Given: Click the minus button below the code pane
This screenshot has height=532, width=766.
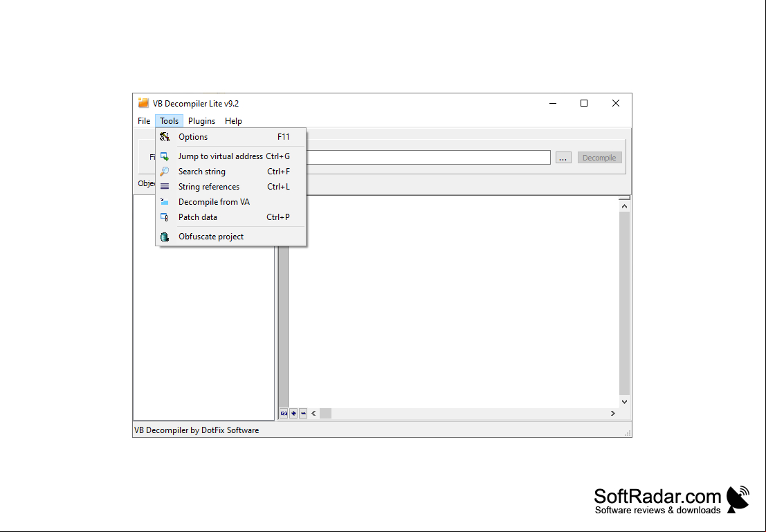Looking at the screenshot, I should tap(303, 413).
